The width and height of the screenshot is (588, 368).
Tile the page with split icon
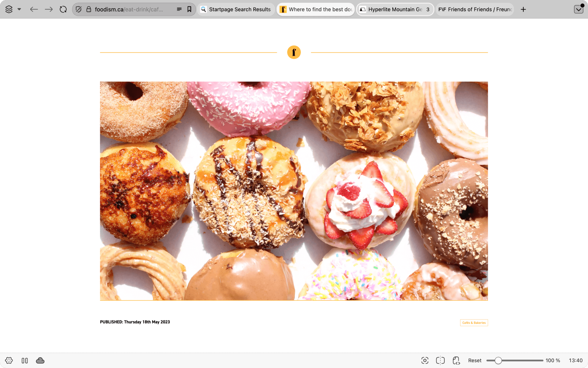pyautogui.click(x=440, y=360)
